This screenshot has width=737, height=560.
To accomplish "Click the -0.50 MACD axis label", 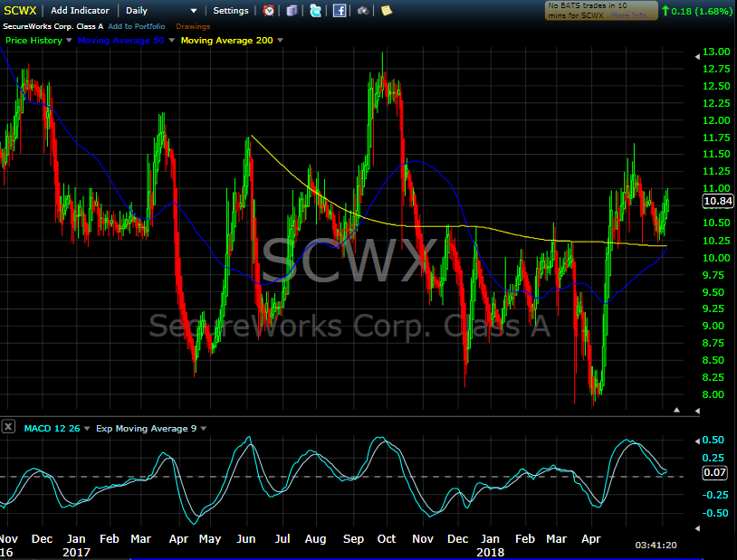I will click(715, 513).
